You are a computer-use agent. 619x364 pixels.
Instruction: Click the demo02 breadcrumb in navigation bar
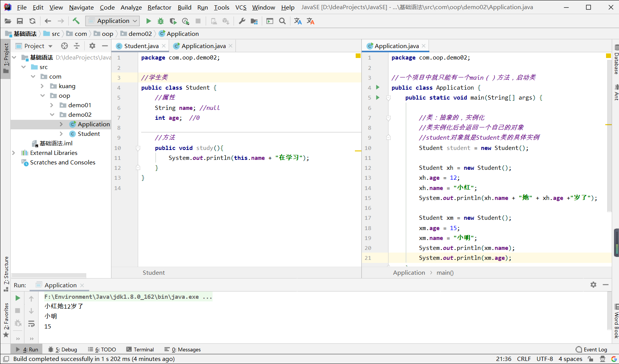tap(136, 34)
